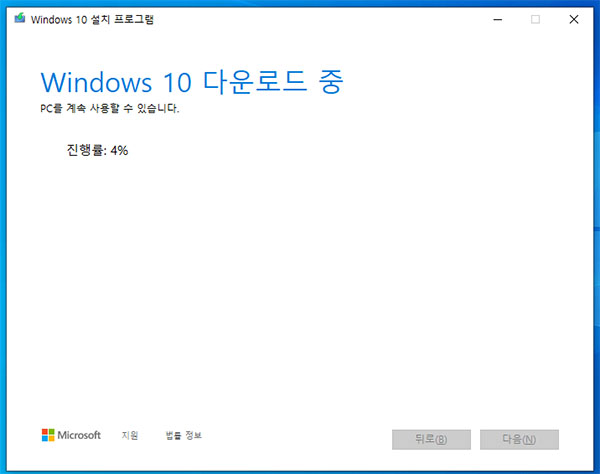
Task: Click the 4% progress value
Action: [119, 151]
